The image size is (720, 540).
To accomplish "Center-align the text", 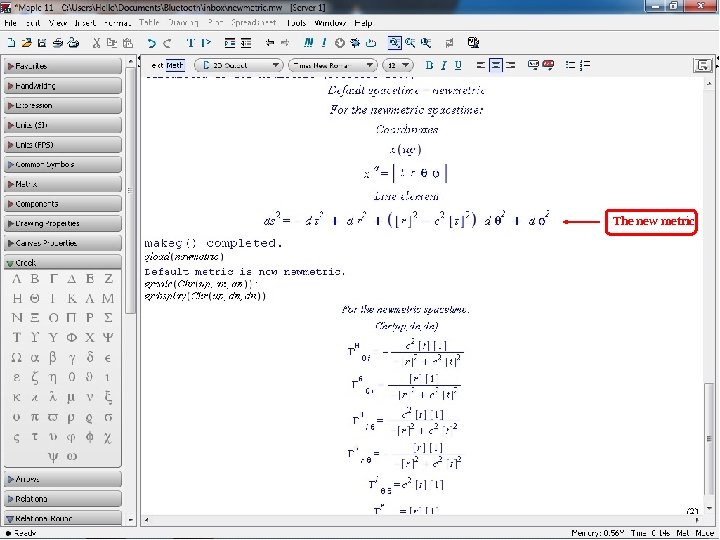I will (495, 65).
